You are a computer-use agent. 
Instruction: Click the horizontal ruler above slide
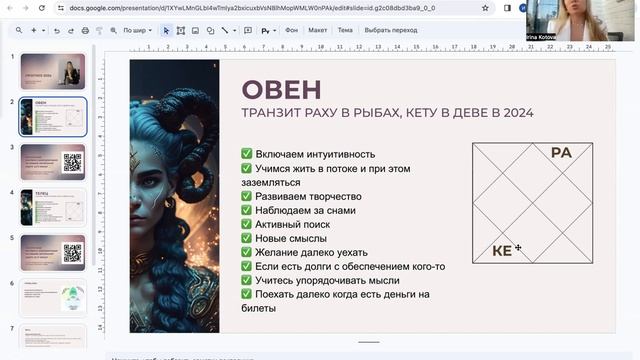click(371, 47)
